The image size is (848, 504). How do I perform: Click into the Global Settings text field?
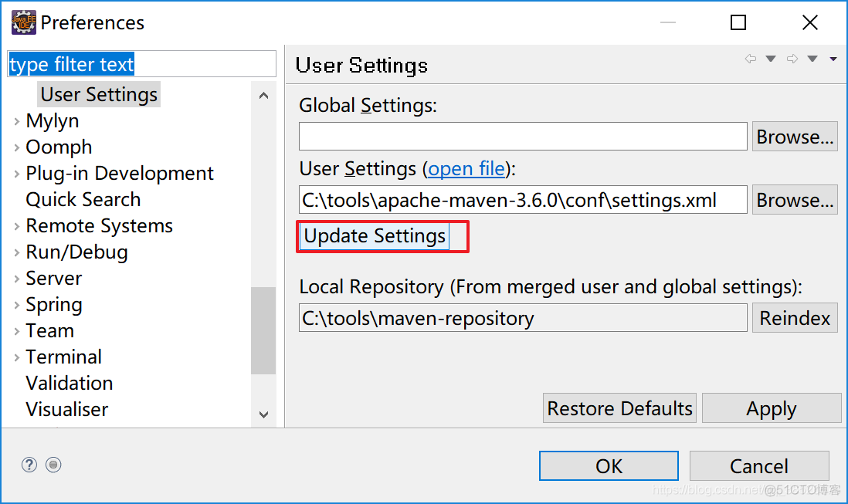[523, 137]
